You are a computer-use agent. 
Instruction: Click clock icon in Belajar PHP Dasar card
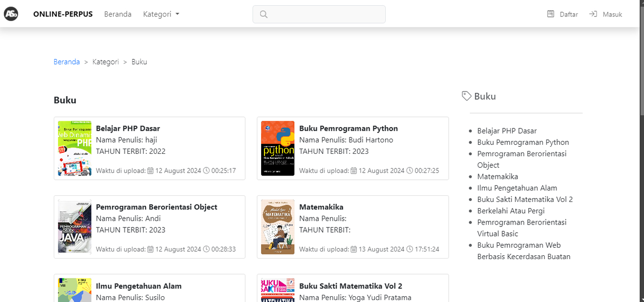206,170
